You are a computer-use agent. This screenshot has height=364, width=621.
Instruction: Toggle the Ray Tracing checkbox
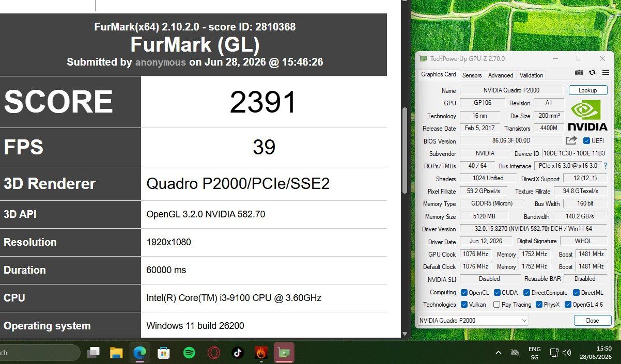tap(496, 305)
